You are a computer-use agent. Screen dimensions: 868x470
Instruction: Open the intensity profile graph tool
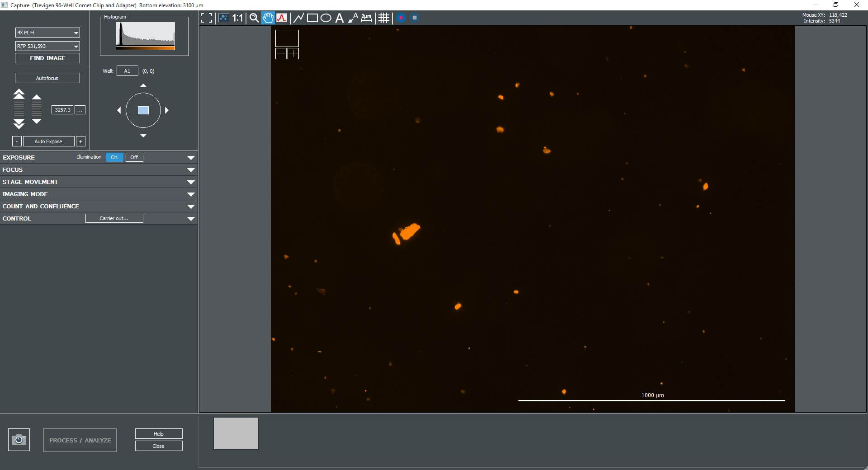coord(282,18)
